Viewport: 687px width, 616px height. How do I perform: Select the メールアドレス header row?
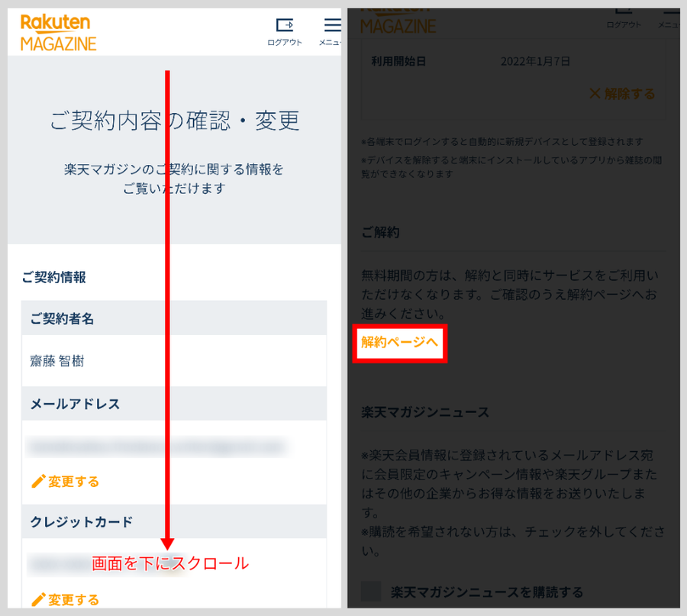pos(174,404)
